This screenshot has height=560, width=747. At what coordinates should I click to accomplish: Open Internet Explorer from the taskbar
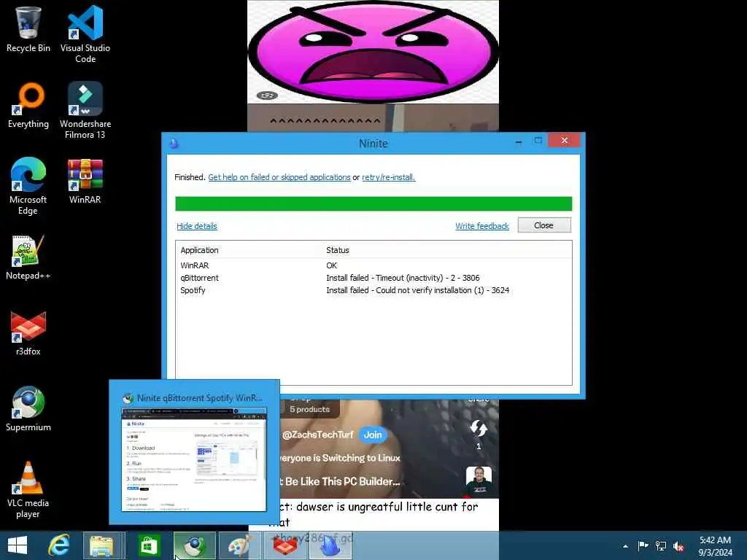click(59, 545)
